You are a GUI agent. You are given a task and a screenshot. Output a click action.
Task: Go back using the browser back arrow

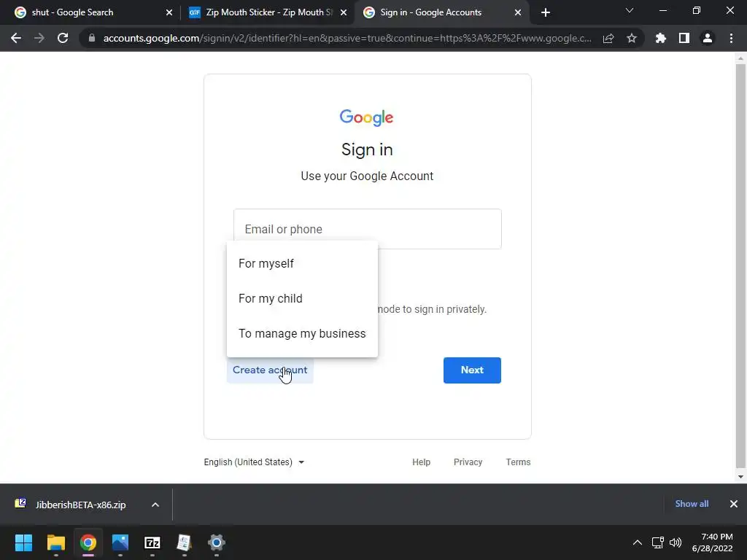[x=16, y=38]
